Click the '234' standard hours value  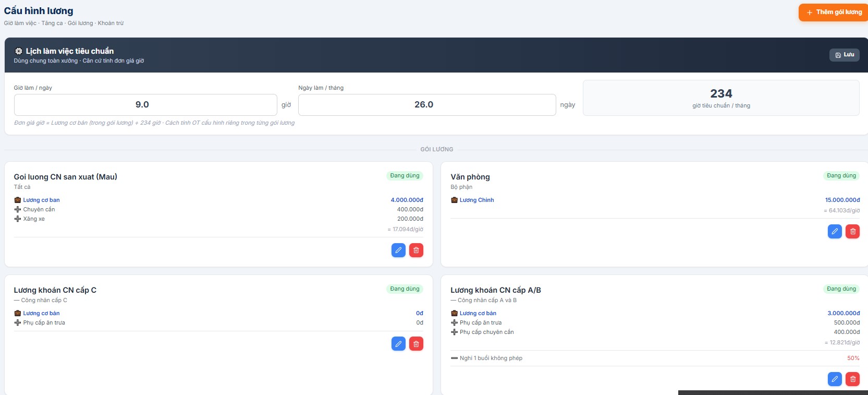[721, 93]
